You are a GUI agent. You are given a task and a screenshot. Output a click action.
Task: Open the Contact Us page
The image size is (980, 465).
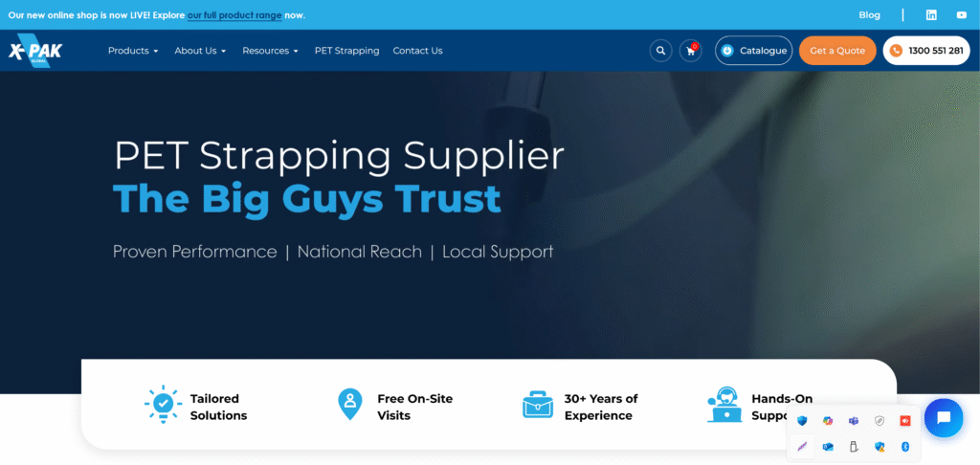[417, 51]
